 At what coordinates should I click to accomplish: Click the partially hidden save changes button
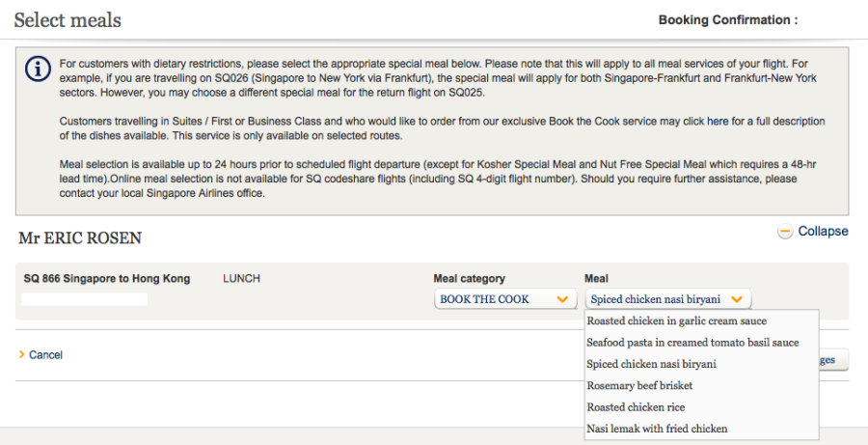tap(833, 360)
